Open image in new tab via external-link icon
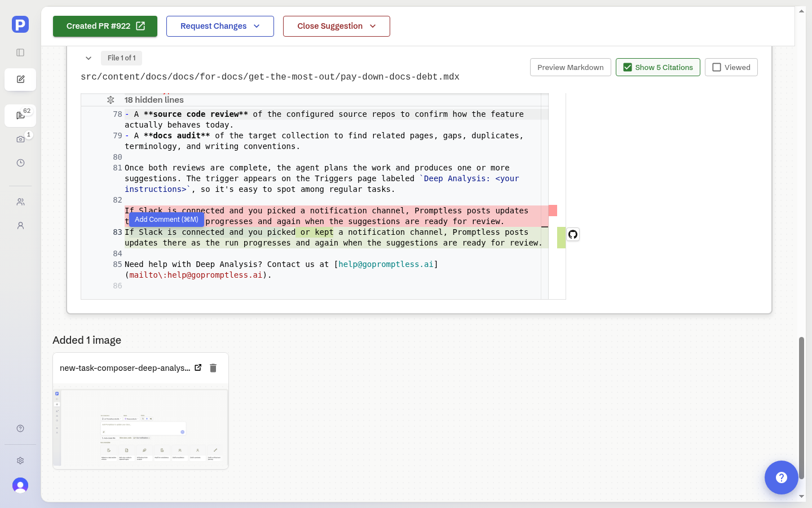This screenshot has height=508, width=812. pyautogui.click(x=198, y=367)
